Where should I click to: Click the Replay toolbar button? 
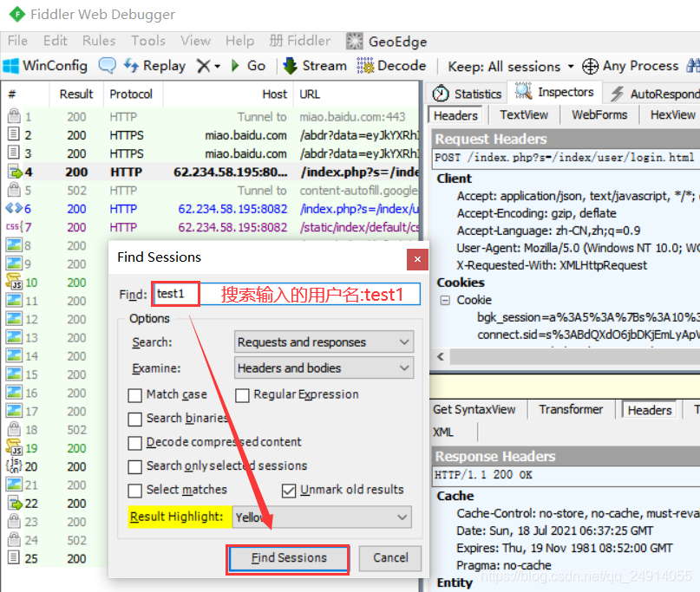click(x=154, y=66)
